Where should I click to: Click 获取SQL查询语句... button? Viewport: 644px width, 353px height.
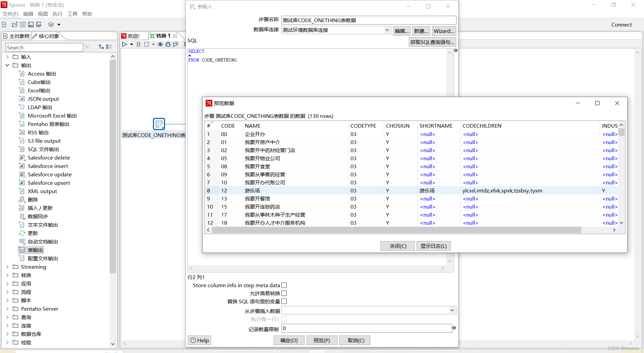click(432, 42)
